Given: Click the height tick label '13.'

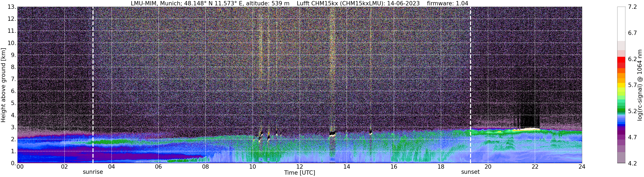Looking at the screenshot, I should [12, 7].
